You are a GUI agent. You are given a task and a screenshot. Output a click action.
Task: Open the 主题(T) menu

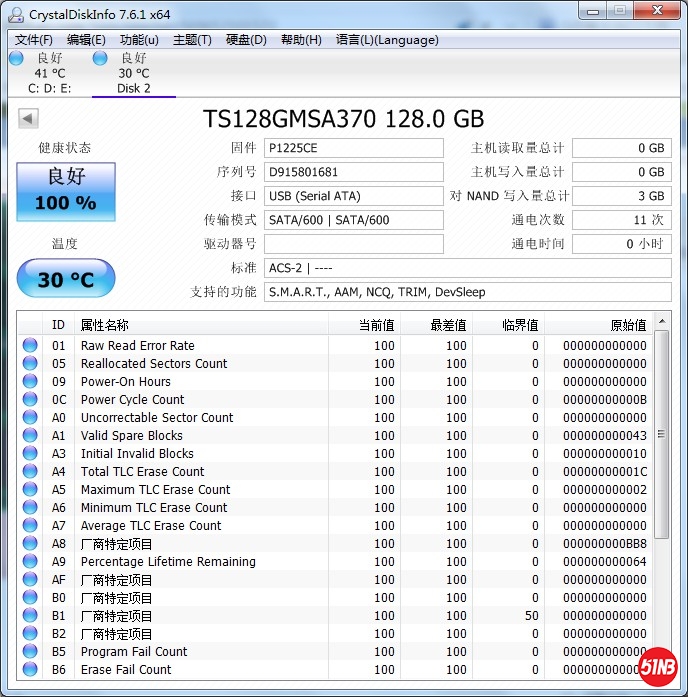click(192, 40)
